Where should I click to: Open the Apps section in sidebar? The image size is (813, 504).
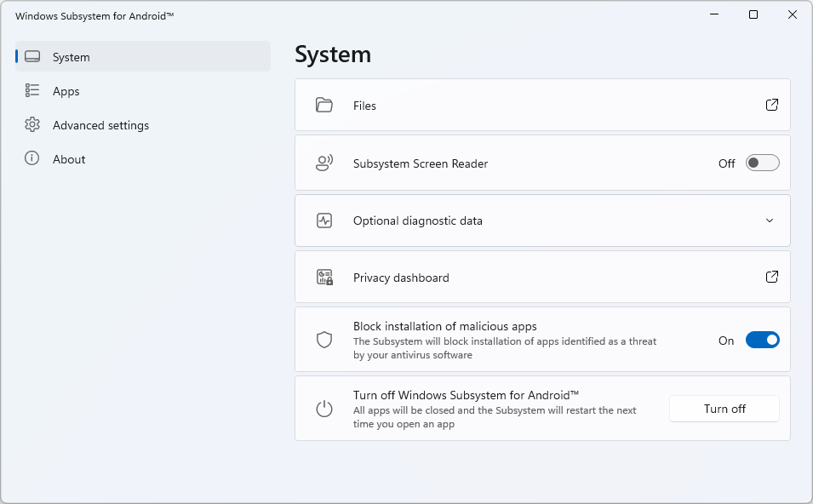(66, 91)
